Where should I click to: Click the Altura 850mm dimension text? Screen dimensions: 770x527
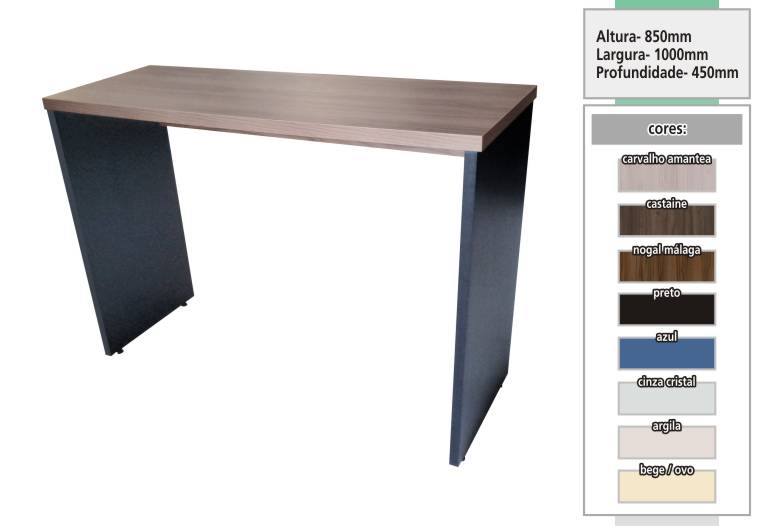coord(643,36)
